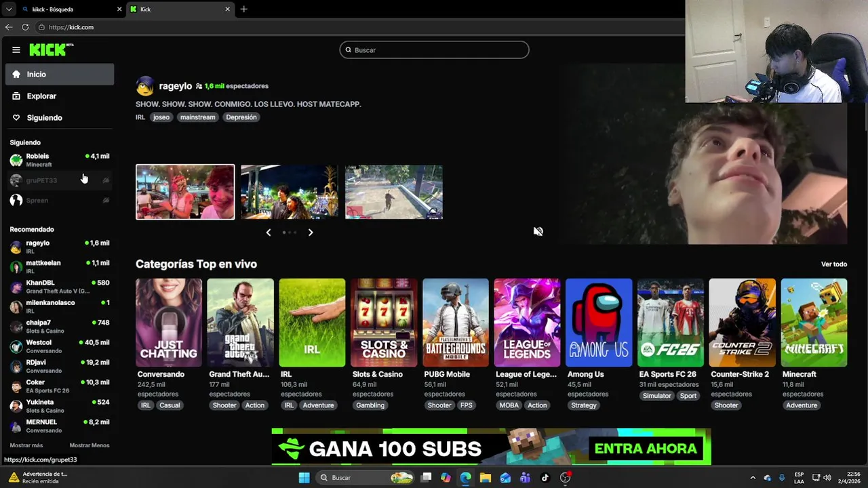Open the Counter-Strike 2 category card
The width and height of the screenshot is (868, 488).
[x=743, y=323]
